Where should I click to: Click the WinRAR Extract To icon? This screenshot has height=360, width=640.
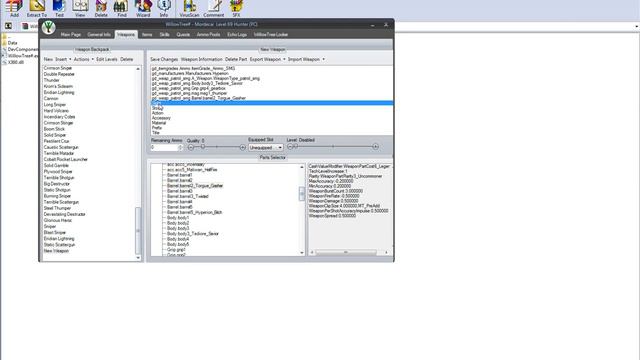click(x=37, y=7)
